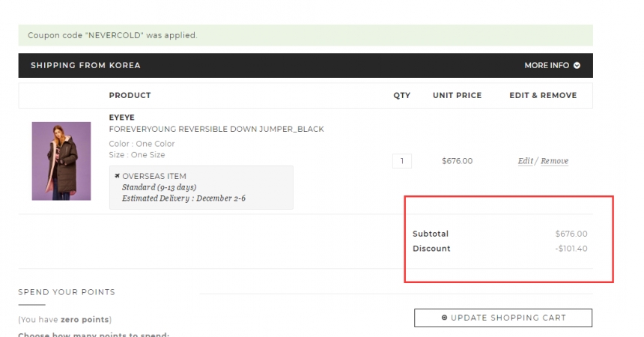The height and width of the screenshot is (337, 644).
Task: Remove the jumper from the cart
Action: (x=554, y=161)
